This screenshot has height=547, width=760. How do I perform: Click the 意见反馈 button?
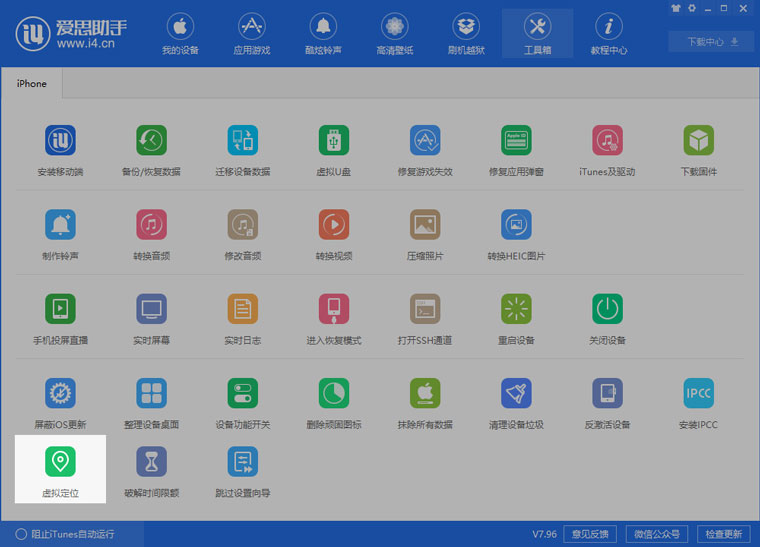(590, 534)
